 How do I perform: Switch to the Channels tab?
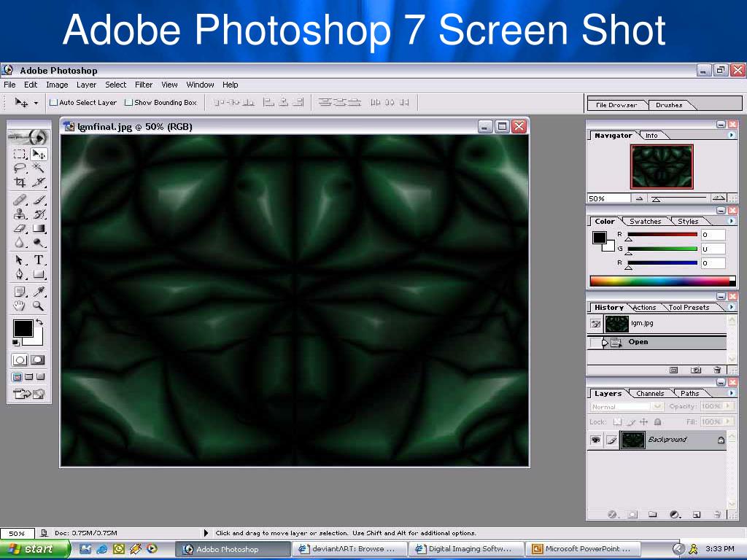[650, 393]
